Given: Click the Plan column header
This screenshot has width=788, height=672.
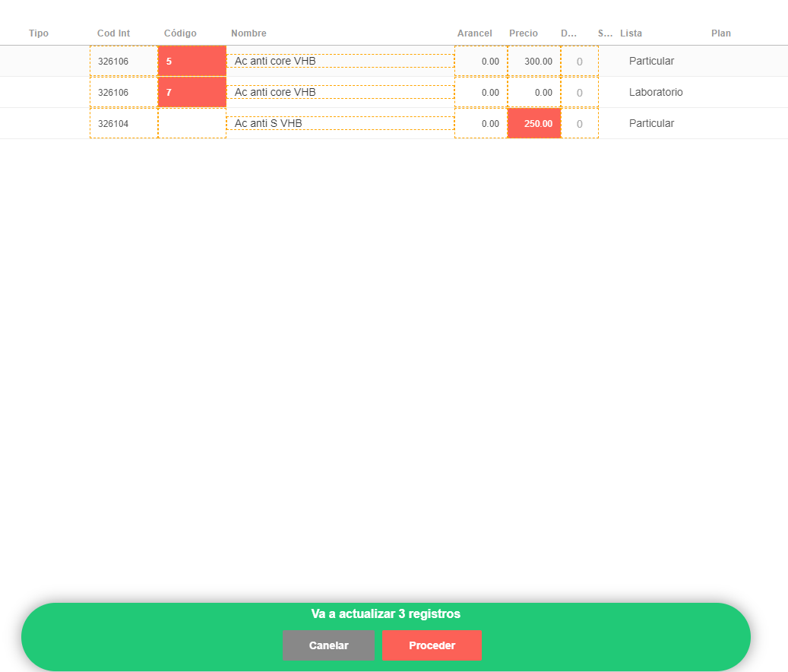Looking at the screenshot, I should click(720, 33).
